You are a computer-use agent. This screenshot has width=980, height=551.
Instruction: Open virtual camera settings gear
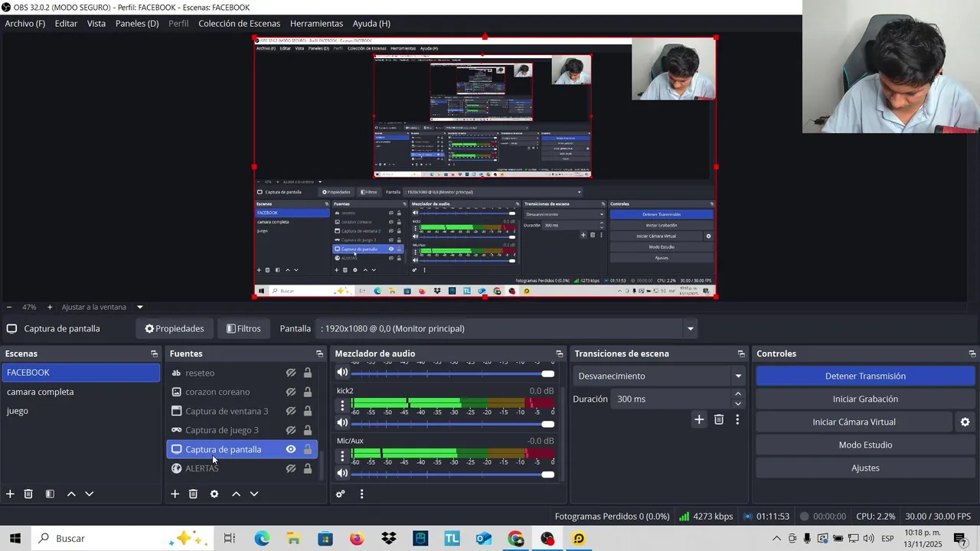[x=965, y=422]
